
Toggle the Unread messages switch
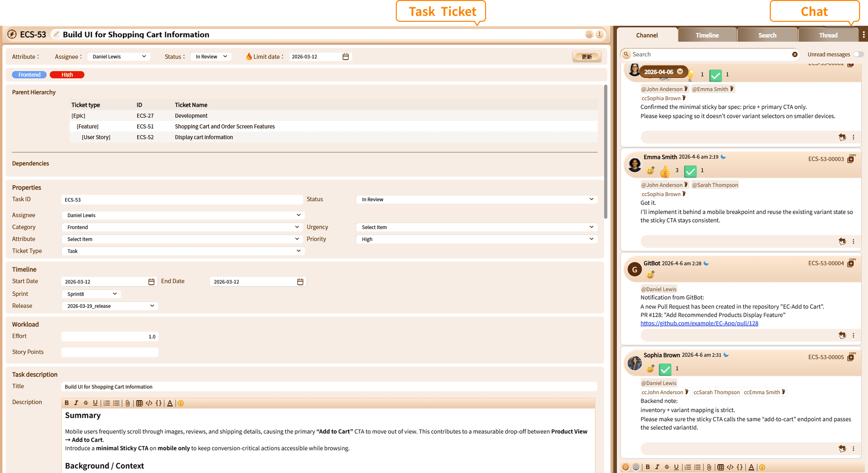click(858, 54)
